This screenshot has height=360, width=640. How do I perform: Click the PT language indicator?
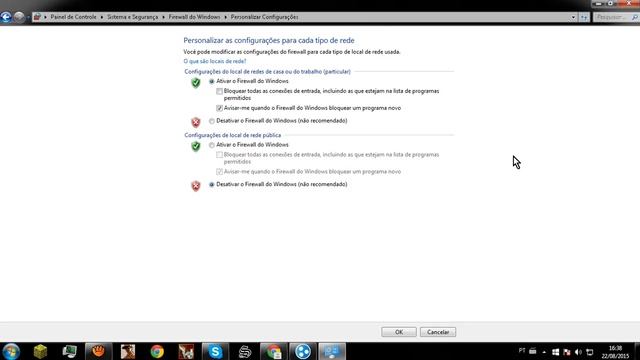tap(522, 351)
